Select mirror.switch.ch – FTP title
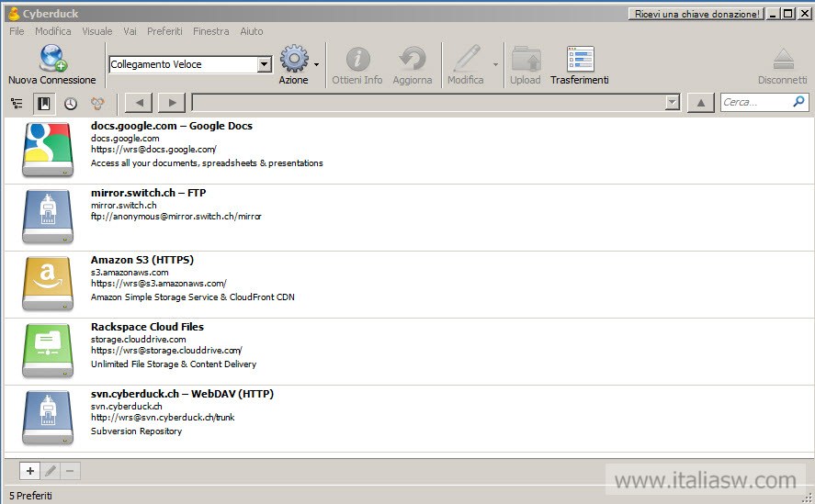 [148, 193]
